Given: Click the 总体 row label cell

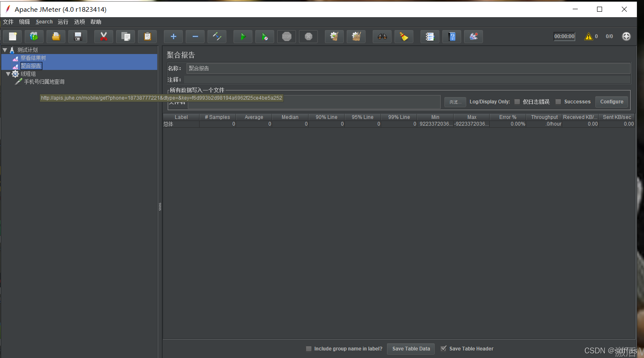Looking at the screenshot, I should [181, 124].
